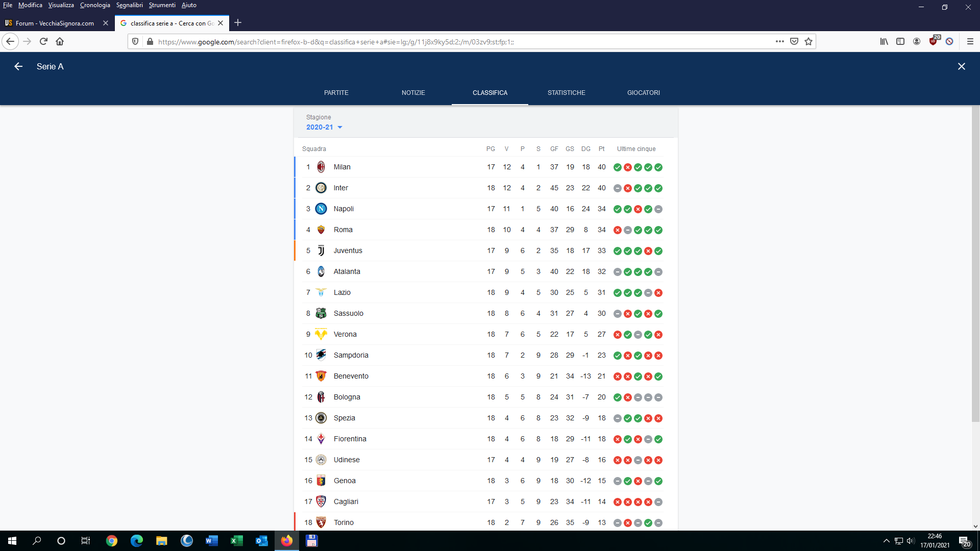Open the Library sidebar icon

[x=884, y=41]
